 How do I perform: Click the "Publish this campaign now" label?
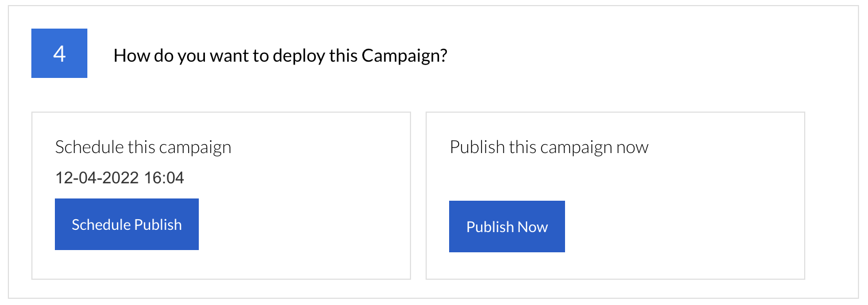[x=549, y=147]
